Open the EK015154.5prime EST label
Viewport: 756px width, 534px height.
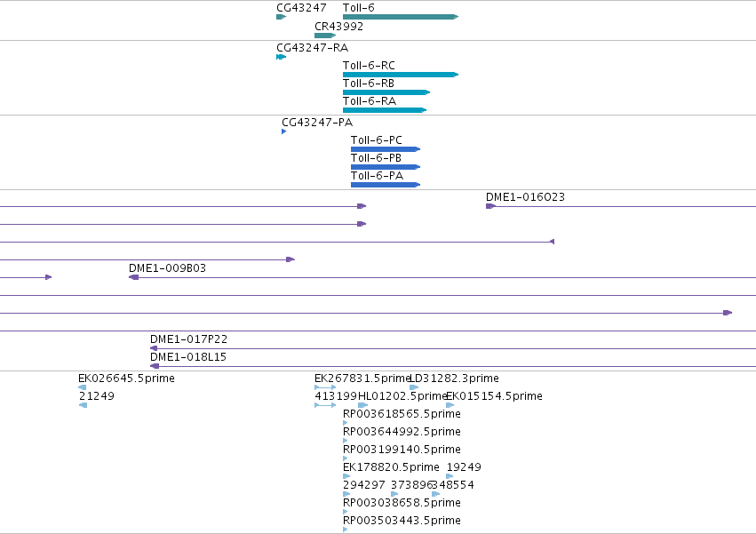(x=494, y=396)
